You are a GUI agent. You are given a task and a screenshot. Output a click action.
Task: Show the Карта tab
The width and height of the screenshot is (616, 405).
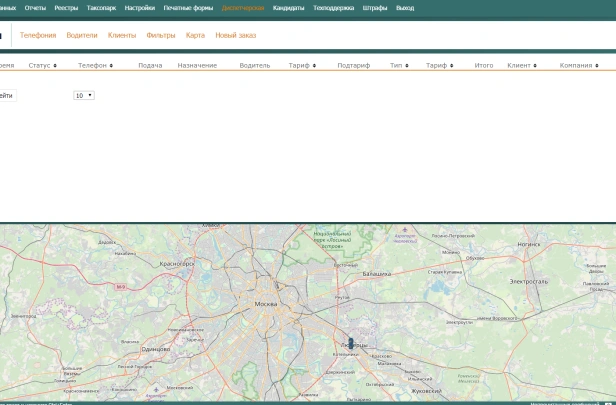(195, 35)
